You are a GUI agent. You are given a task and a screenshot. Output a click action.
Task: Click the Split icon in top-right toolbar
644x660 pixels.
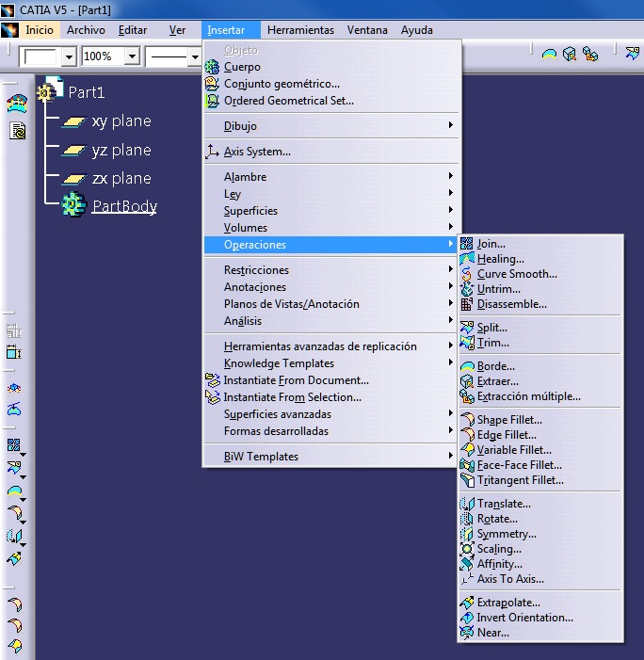pyautogui.click(x=633, y=54)
